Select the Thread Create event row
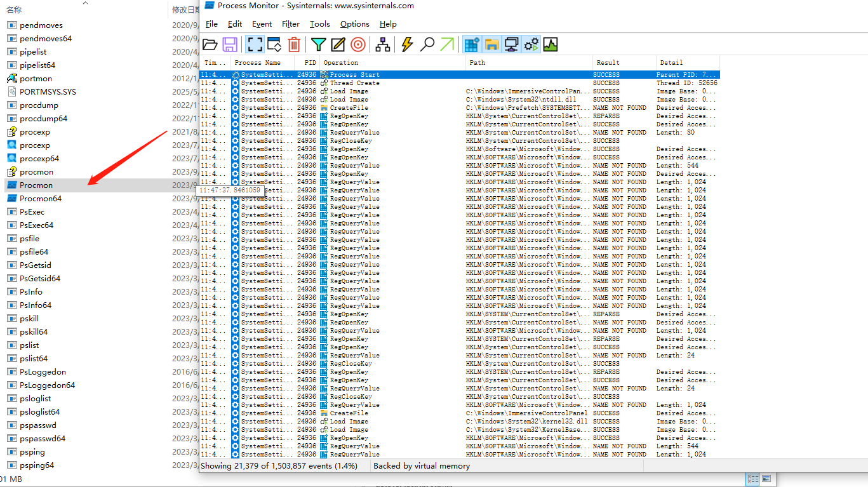The height and width of the screenshot is (487, 868). coord(460,83)
